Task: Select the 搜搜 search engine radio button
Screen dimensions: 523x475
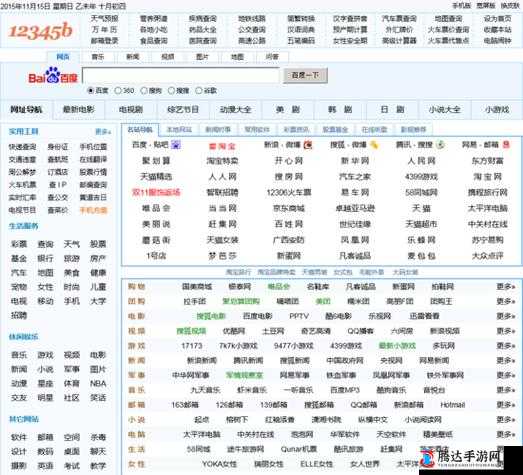Action: pos(171,90)
